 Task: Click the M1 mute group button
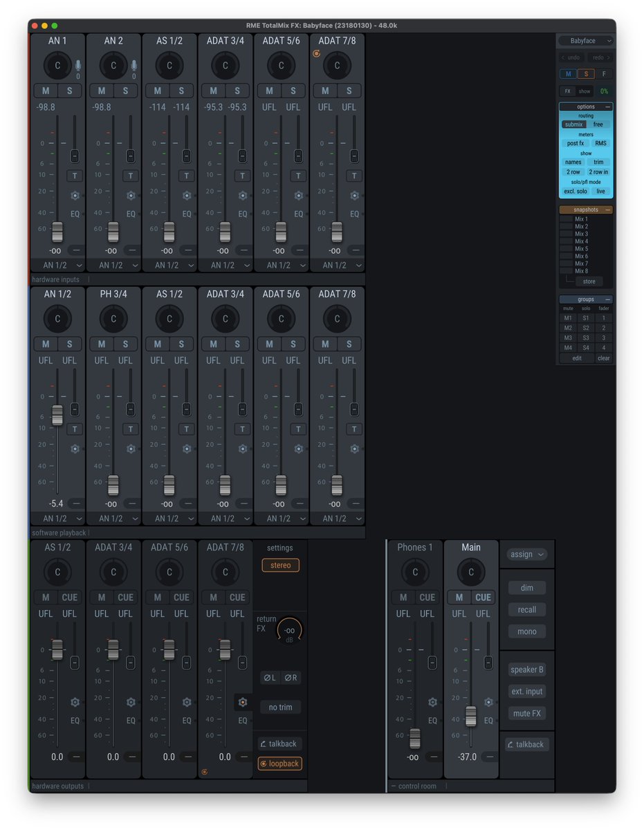(568, 318)
